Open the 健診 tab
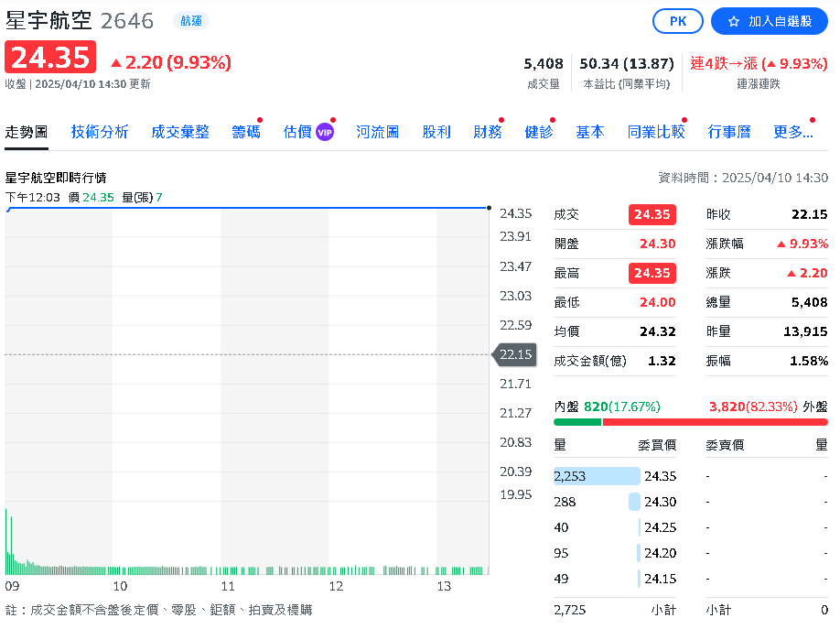The width and height of the screenshot is (840, 629). tap(539, 132)
